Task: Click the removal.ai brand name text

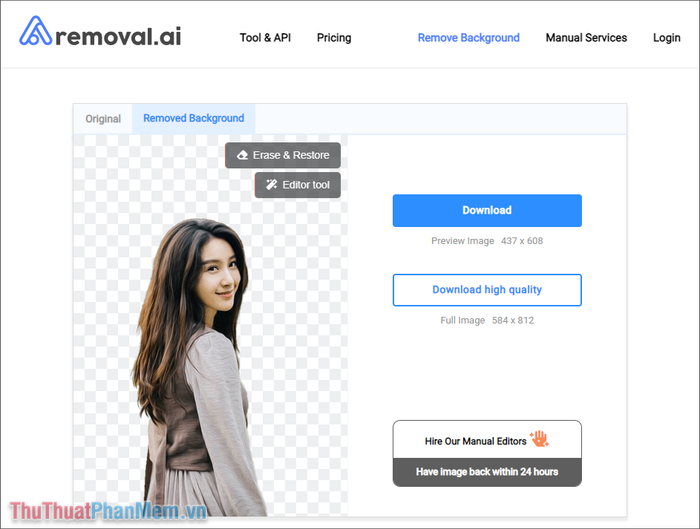Action: (x=118, y=36)
